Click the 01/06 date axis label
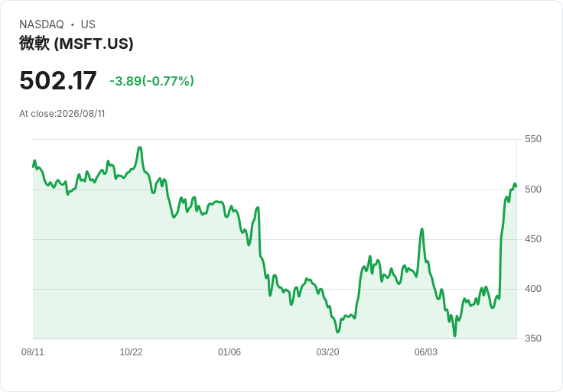Screen dimensions: 563x392 (x=229, y=352)
